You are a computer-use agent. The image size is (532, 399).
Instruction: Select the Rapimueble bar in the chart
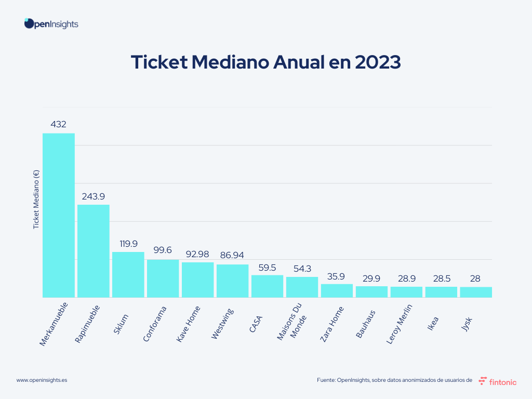(x=94, y=251)
